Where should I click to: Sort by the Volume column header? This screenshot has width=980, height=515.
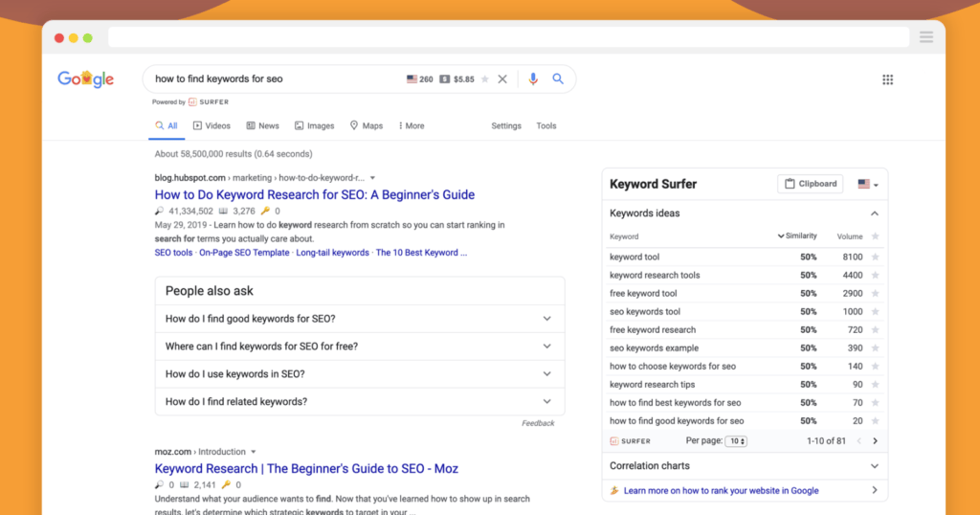(x=850, y=236)
